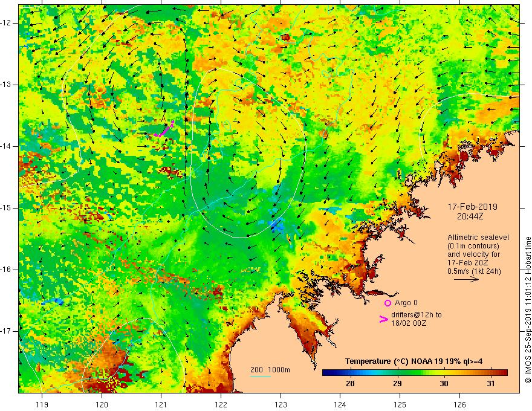The height and width of the screenshot is (411, 532).
Task: Click the longitude axis label '122'
Action: [221, 404]
